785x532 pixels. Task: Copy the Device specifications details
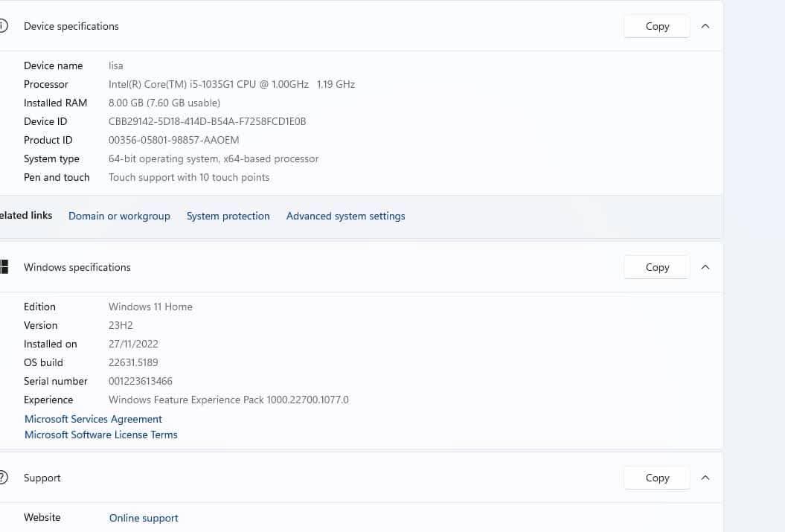click(x=657, y=26)
